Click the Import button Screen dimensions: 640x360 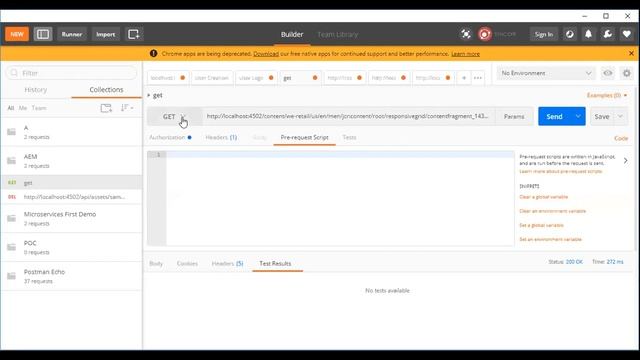[x=106, y=34]
